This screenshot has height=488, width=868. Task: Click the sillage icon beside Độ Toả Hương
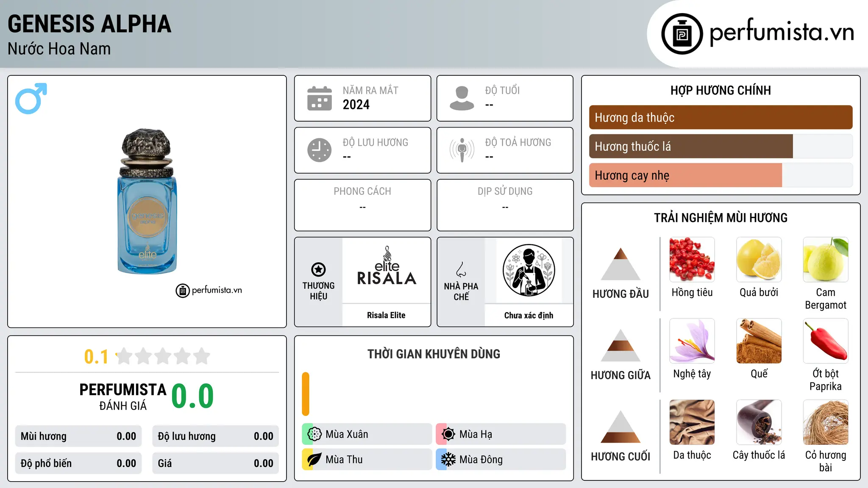(462, 150)
